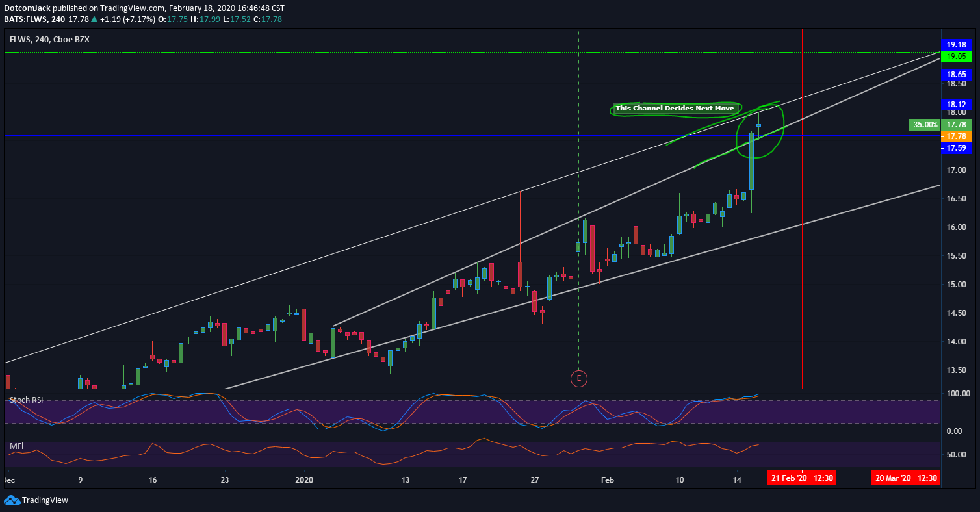The height and width of the screenshot is (512, 980).
Task: Click the TradingView.com text in header
Action: click(x=133, y=8)
